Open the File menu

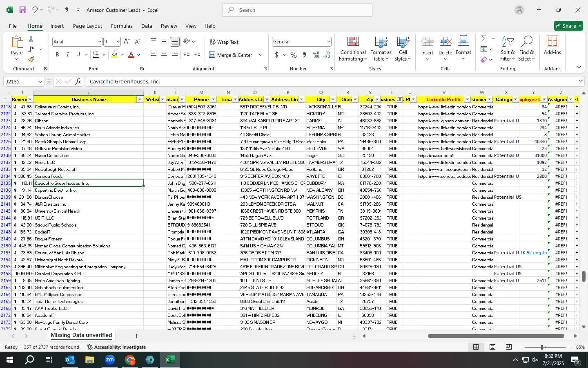point(13,26)
